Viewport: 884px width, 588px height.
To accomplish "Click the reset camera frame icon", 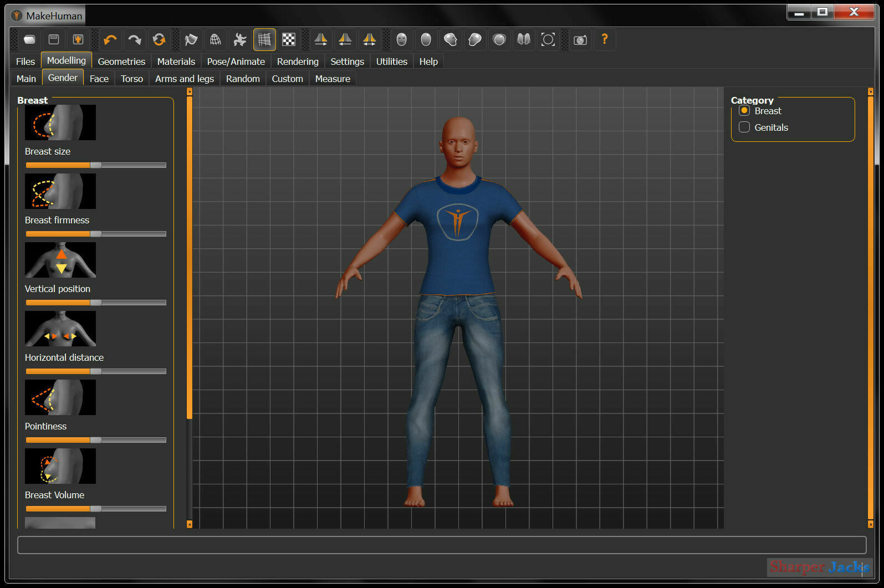I will point(548,39).
